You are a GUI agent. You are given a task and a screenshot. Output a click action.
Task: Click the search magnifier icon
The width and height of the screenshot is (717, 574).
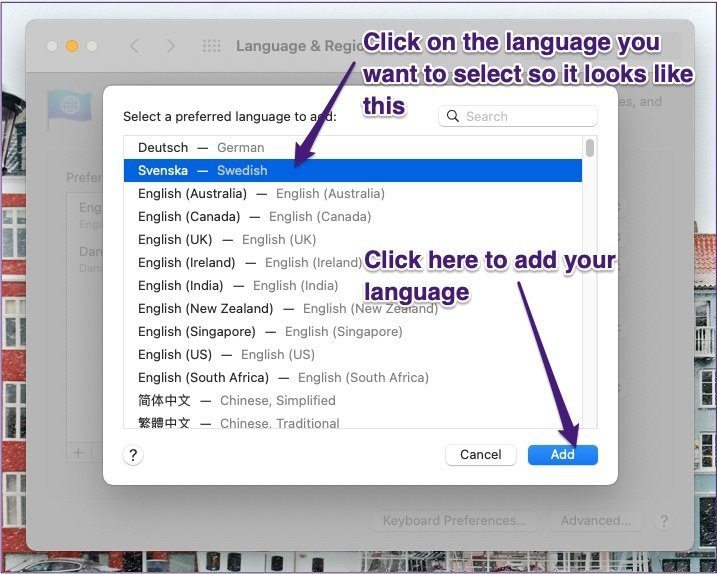(x=453, y=116)
